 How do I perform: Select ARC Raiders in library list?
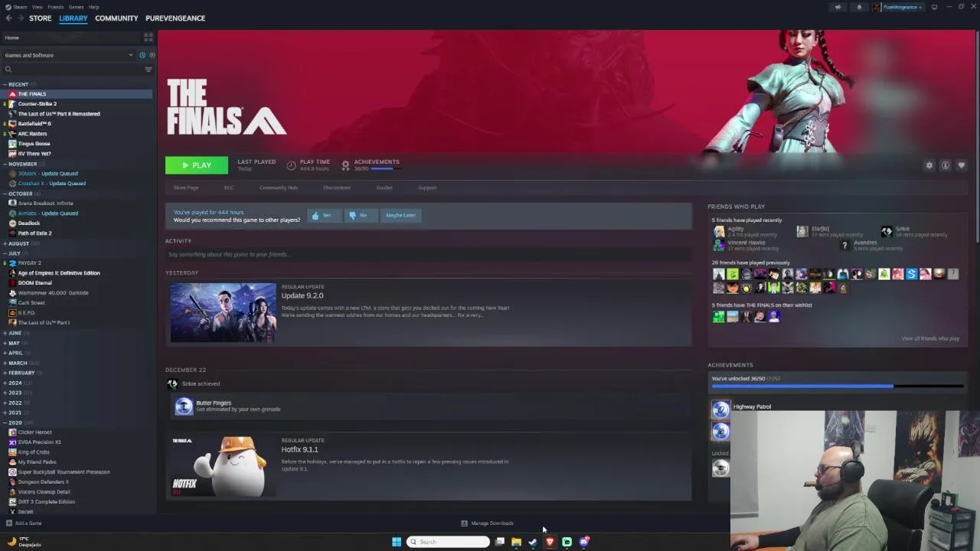(x=32, y=134)
